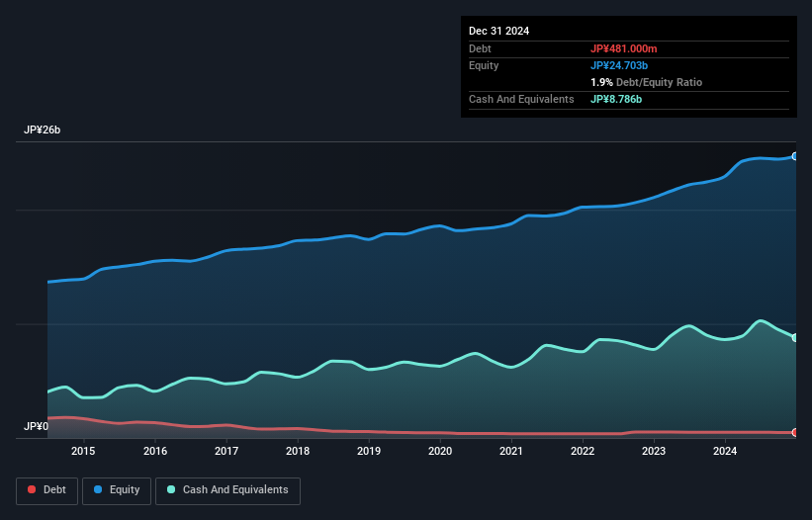Toggle the Debt series legend button
Viewport: 812px width, 520px height.
point(47,490)
